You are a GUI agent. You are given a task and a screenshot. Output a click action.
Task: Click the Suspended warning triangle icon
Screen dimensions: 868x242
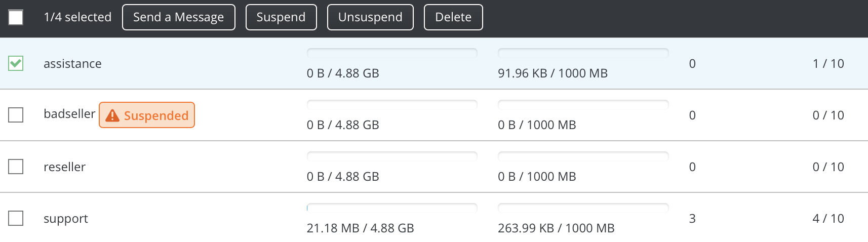(x=112, y=115)
